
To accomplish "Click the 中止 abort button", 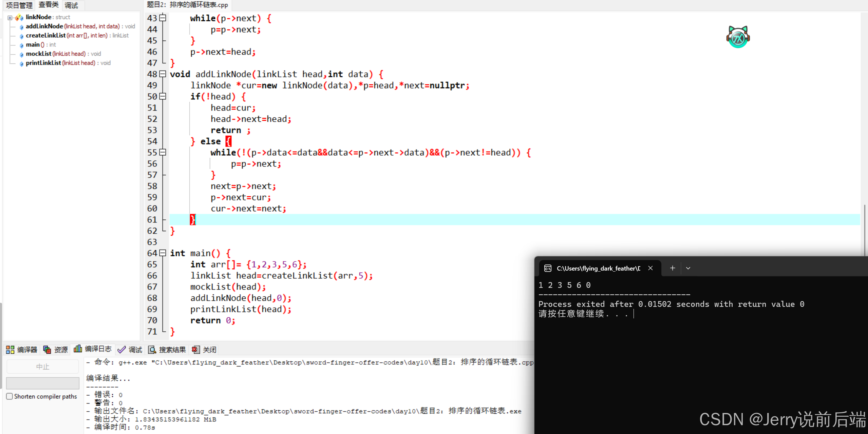I will coord(42,367).
